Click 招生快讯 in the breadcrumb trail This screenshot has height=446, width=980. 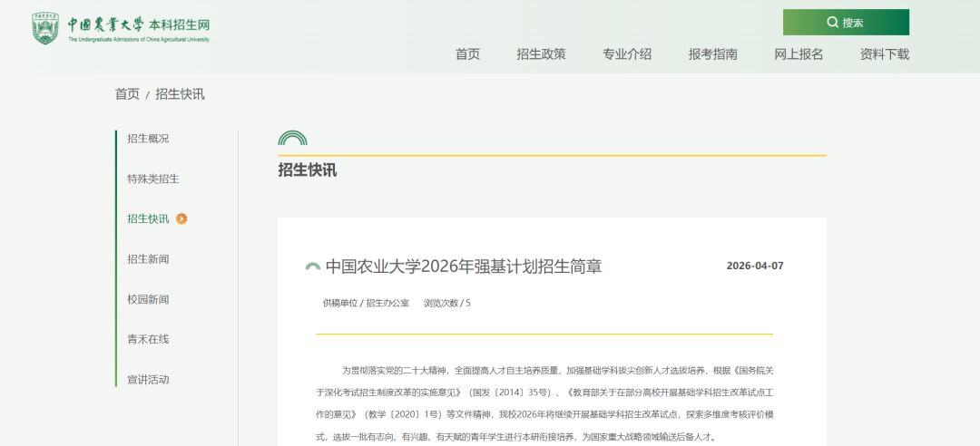[180, 94]
